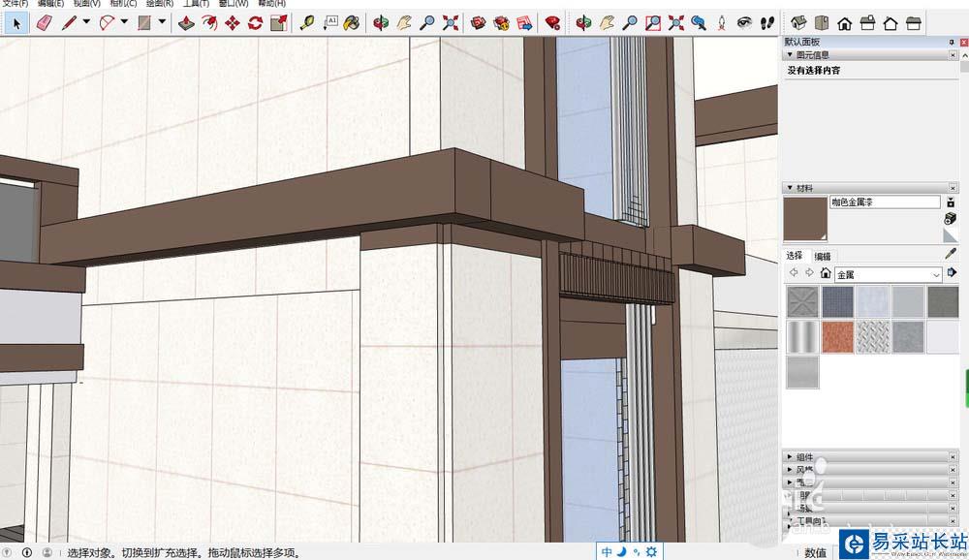Open the 金属 material library dropdown

tap(888, 274)
